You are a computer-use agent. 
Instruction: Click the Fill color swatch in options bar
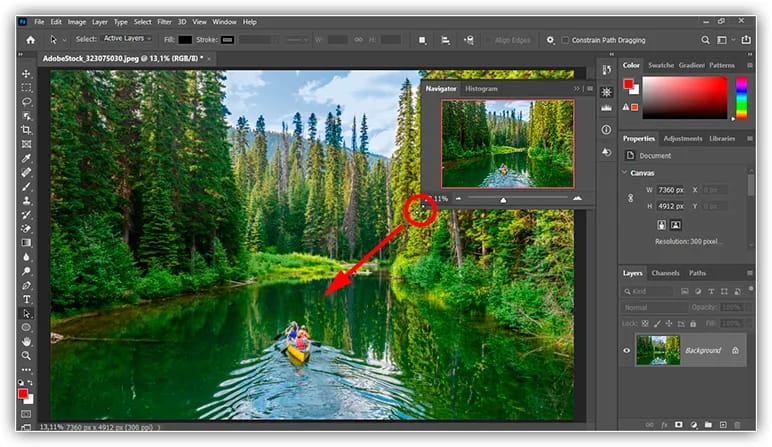pyautogui.click(x=185, y=40)
